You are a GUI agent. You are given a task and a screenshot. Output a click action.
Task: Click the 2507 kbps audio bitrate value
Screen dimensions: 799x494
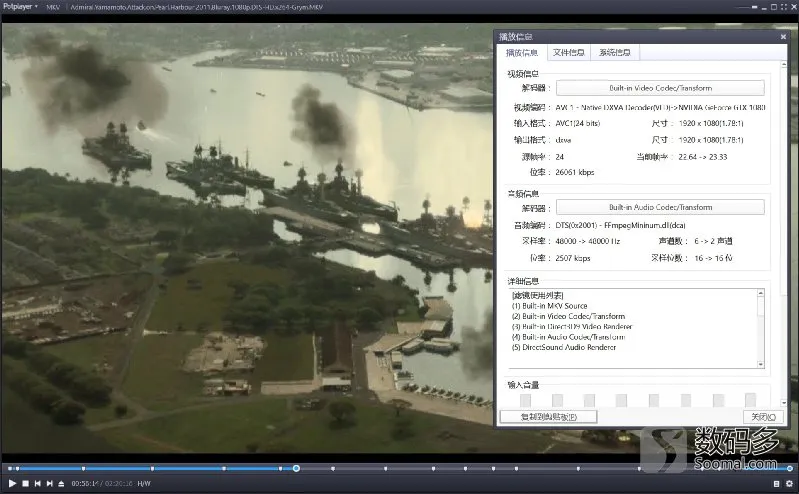click(573, 258)
